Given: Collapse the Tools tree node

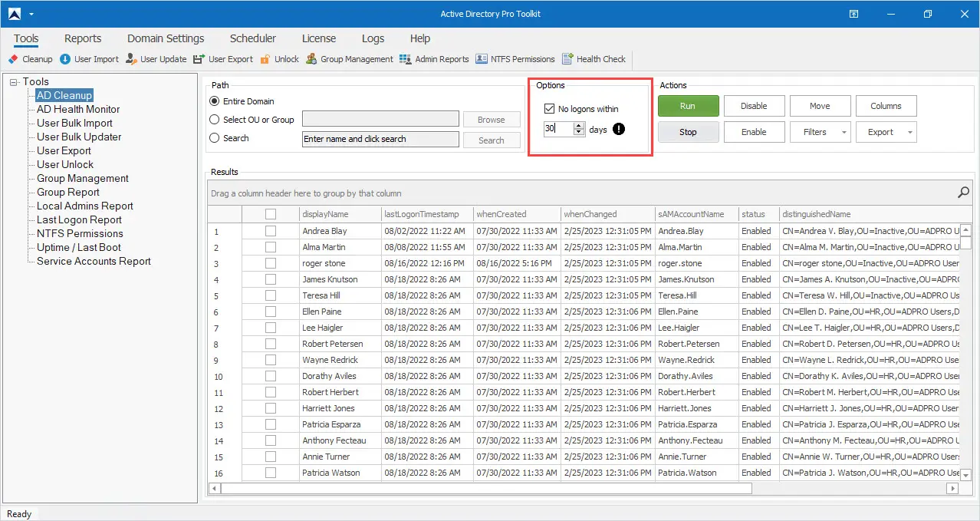Looking at the screenshot, I should [x=14, y=82].
